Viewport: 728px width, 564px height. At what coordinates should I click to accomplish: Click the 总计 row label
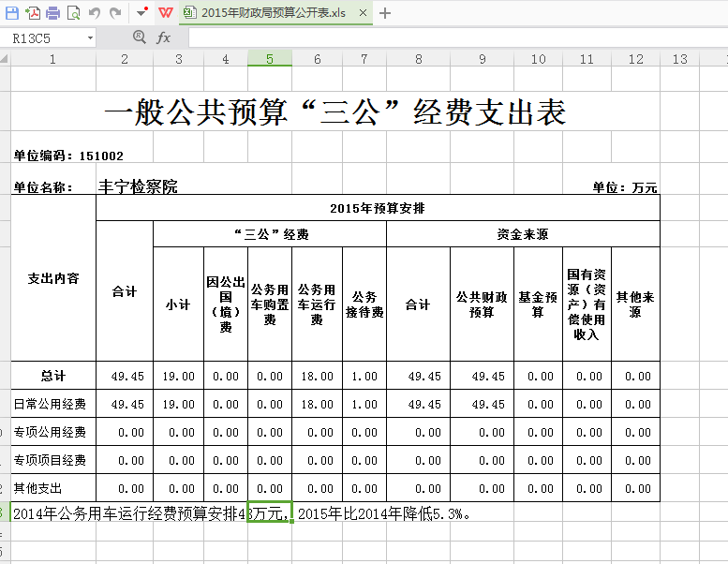tap(53, 376)
